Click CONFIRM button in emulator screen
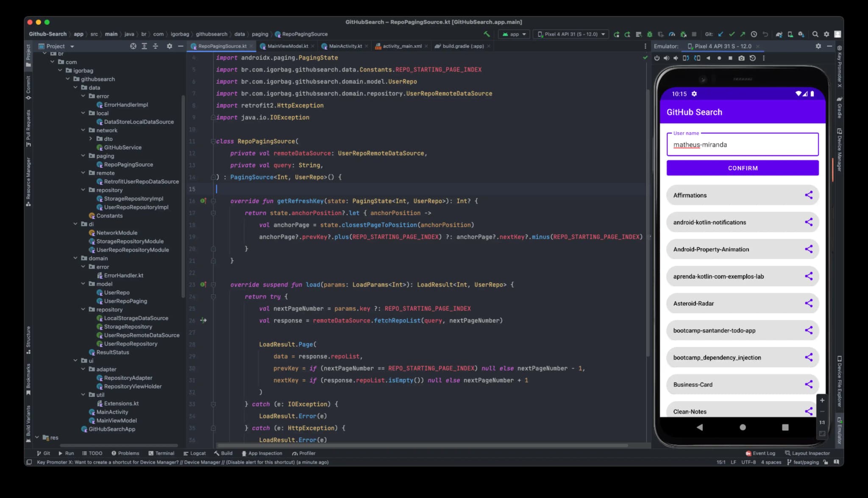This screenshot has height=498, width=868. point(742,168)
